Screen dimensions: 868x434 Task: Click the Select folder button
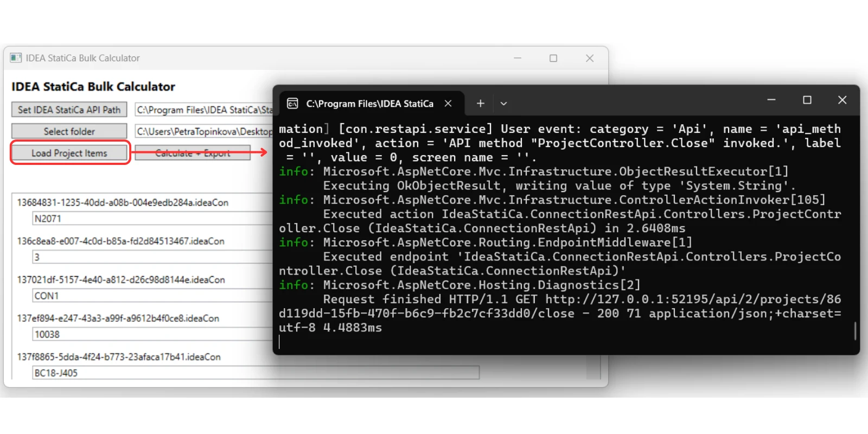69,131
